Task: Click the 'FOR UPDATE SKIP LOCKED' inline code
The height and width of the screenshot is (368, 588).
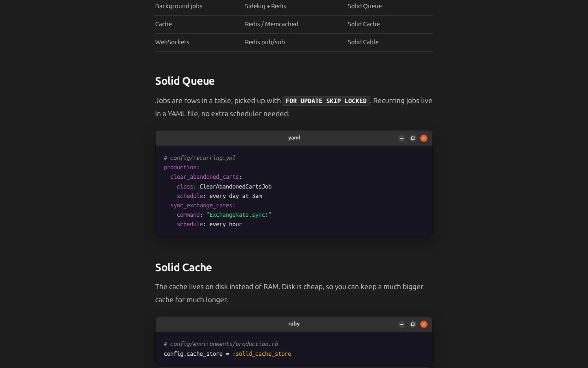Action: coord(326,101)
